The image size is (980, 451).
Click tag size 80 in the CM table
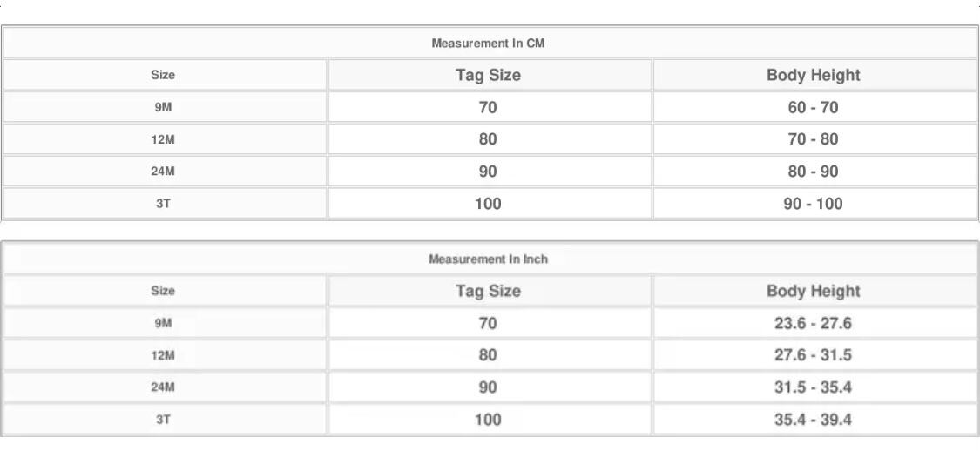click(x=488, y=139)
